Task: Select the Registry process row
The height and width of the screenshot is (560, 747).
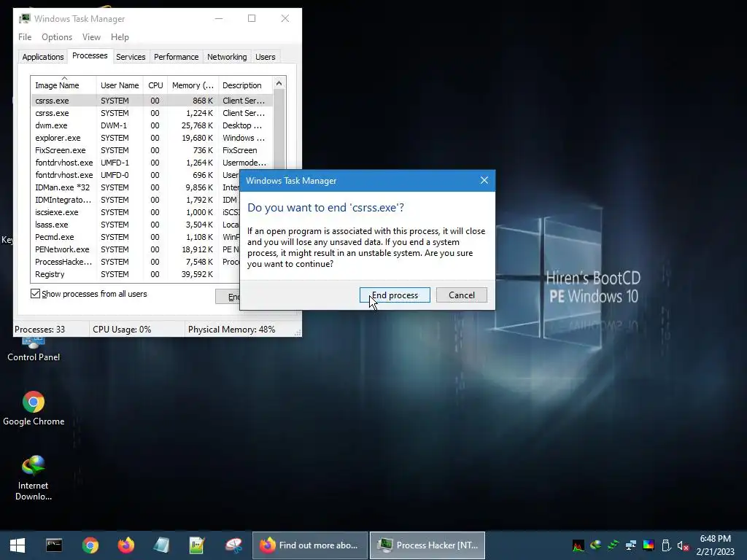Action: pyautogui.click(x=135, y=274)
